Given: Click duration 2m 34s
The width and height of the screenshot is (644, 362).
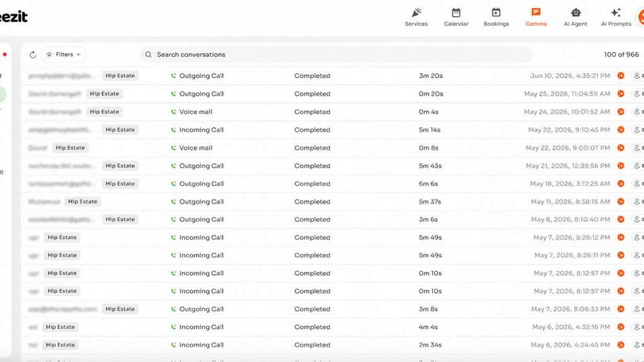Looking at the screenshot, I should [x=430, y=345].
